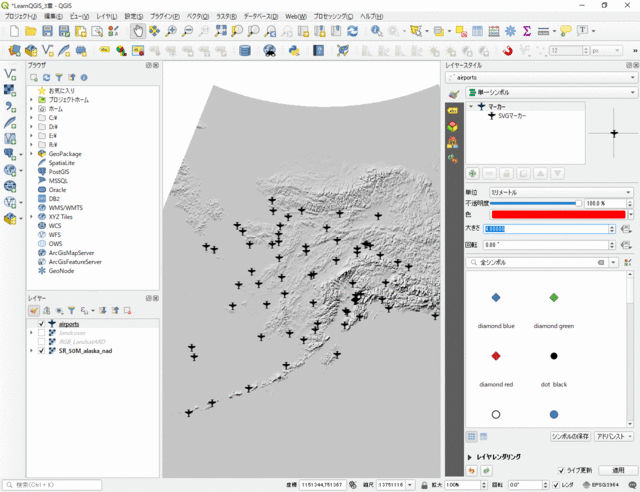640x492 pixels.
Task: Toggle visibility of the airports layer
Action: pyautogui.click(x=41, y=324)
